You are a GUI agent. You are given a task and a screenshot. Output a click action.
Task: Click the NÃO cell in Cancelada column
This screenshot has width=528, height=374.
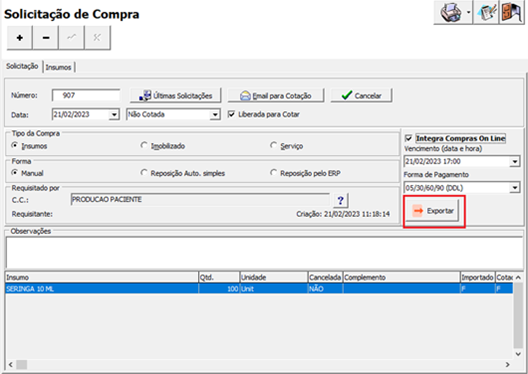(x=326, y=288)
